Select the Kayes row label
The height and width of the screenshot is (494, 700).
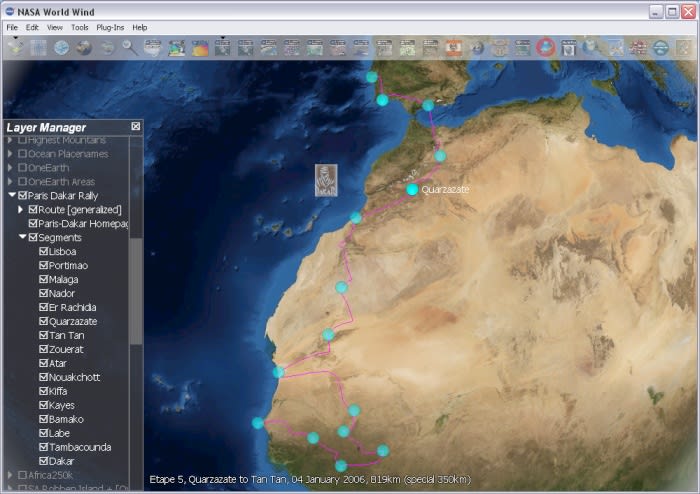pos(62,405)
